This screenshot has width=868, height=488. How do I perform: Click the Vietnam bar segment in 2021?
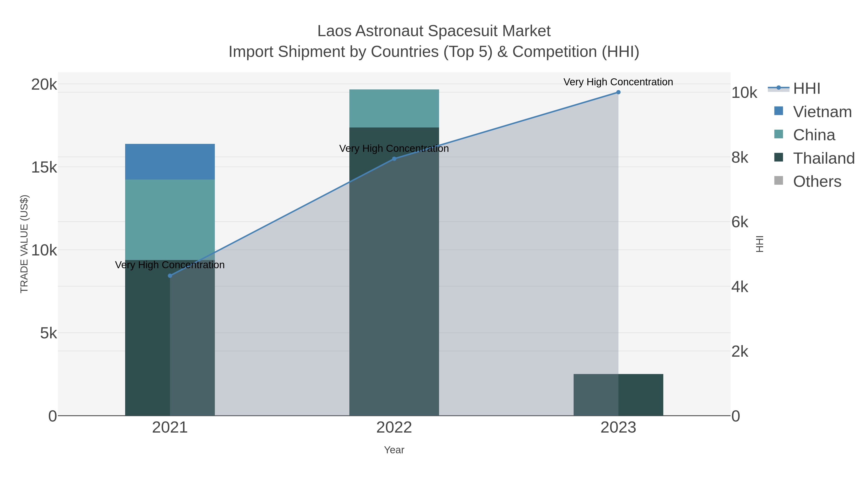pyautogui.click(x=170, y=162)
